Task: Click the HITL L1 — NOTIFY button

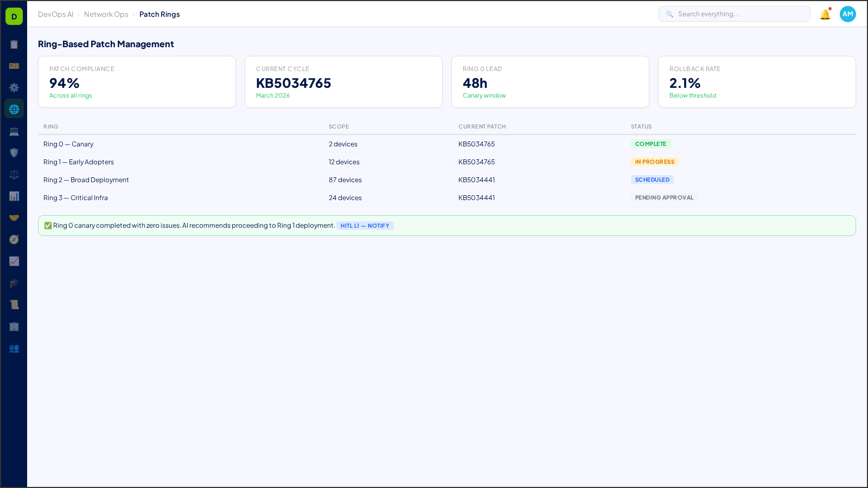Action: pyautogui.click(x=365, y=226)
